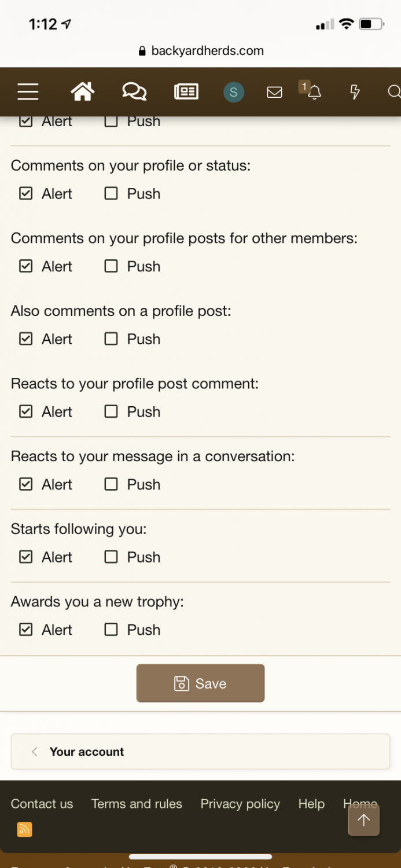Viewport: 401px width, 868px height.
Task: Uncheck Alert for Awards you a new trophy
Action: (26, 630)
